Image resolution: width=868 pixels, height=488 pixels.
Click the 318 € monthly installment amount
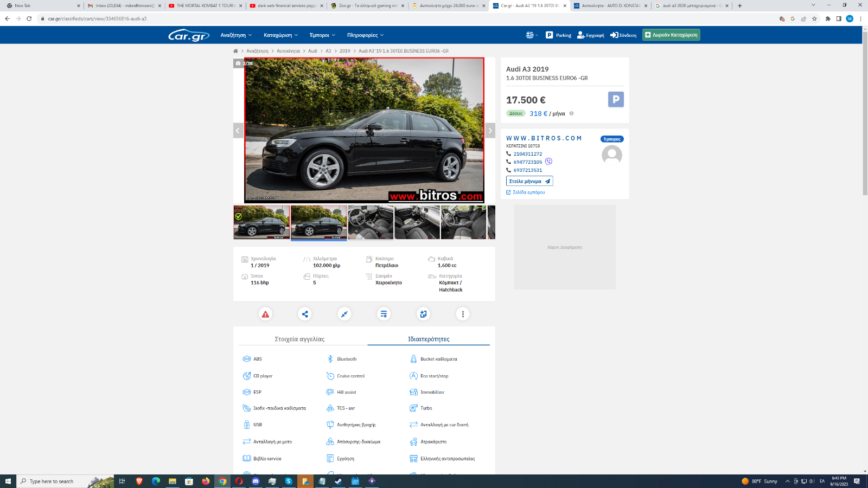539,113
